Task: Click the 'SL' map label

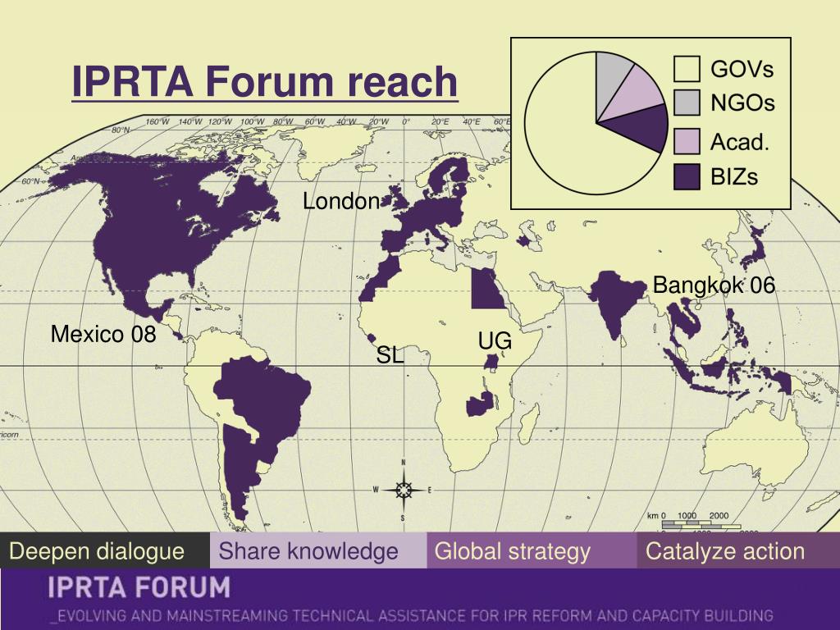Action: tap(390, 354)
